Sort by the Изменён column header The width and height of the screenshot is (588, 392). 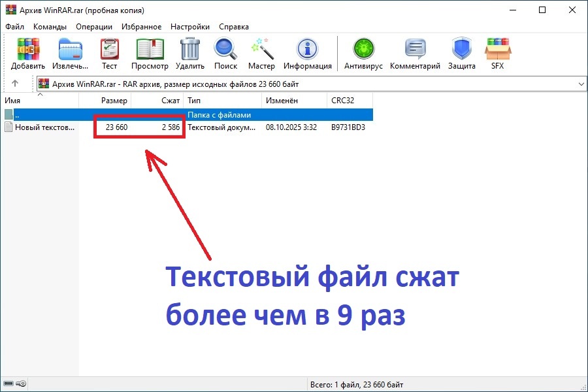tap(295, 101)
